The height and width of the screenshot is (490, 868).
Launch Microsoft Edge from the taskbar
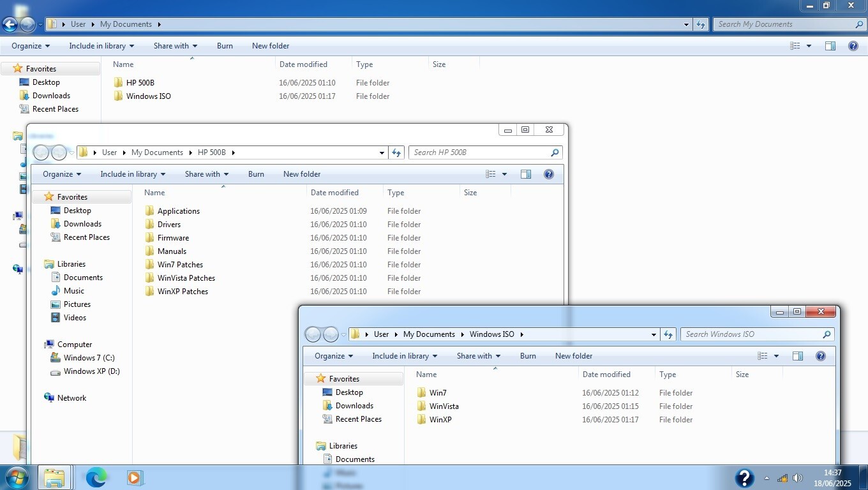click(x=96, y=477)
